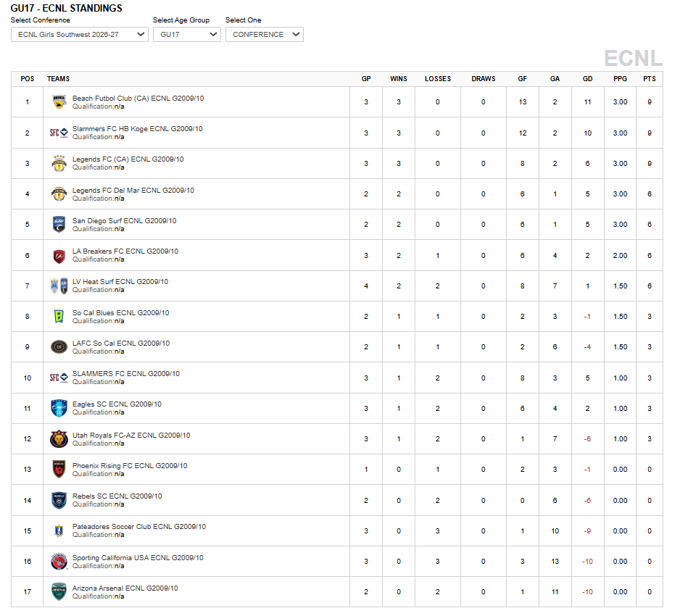Click the Phoenix Rising FC crest
Viewport: 680px width, 616px height.
[59, 469]
